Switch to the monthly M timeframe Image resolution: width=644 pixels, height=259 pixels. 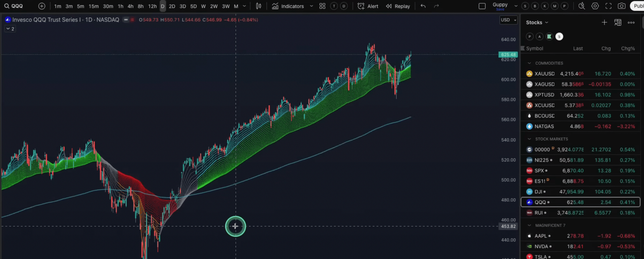point(236,6)
